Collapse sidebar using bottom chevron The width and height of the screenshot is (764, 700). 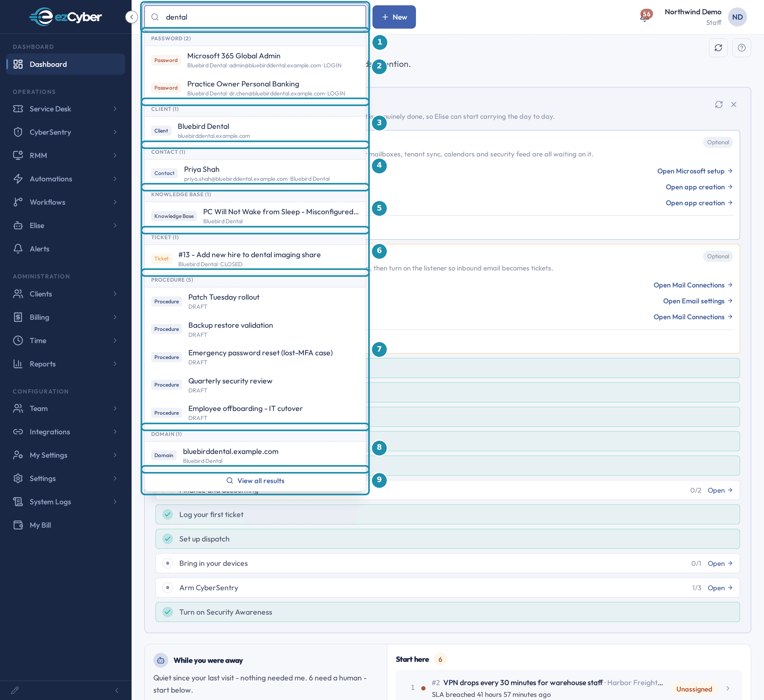pos(117,690)
